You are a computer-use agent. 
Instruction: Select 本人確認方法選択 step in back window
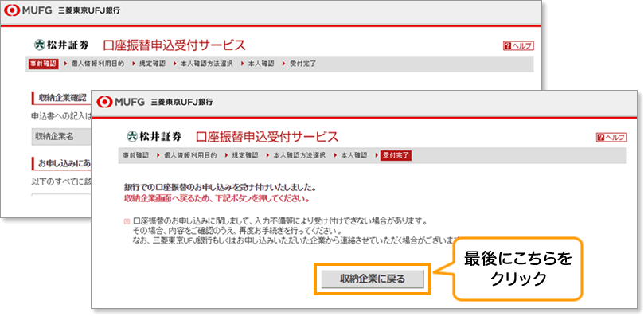(207, 64)
